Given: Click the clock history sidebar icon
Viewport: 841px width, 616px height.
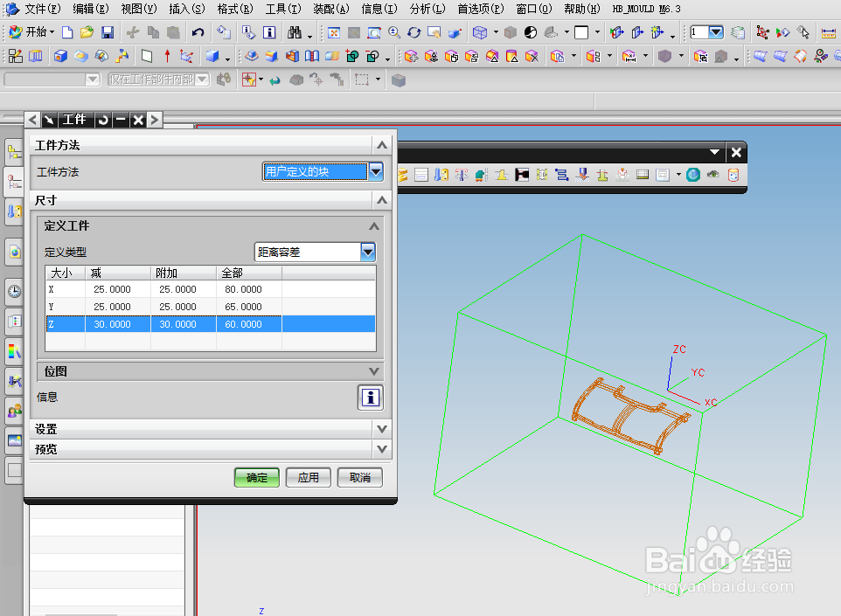Looking at the screenshot, I should click(x=15, y=291).
